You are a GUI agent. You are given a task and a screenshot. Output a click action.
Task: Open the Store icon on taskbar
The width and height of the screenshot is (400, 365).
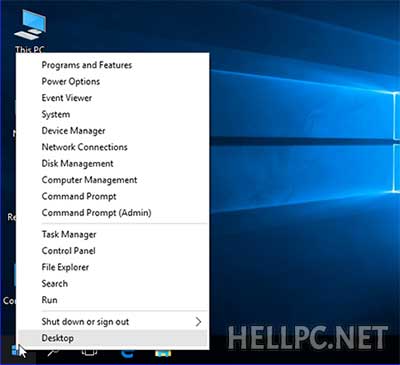163,353
